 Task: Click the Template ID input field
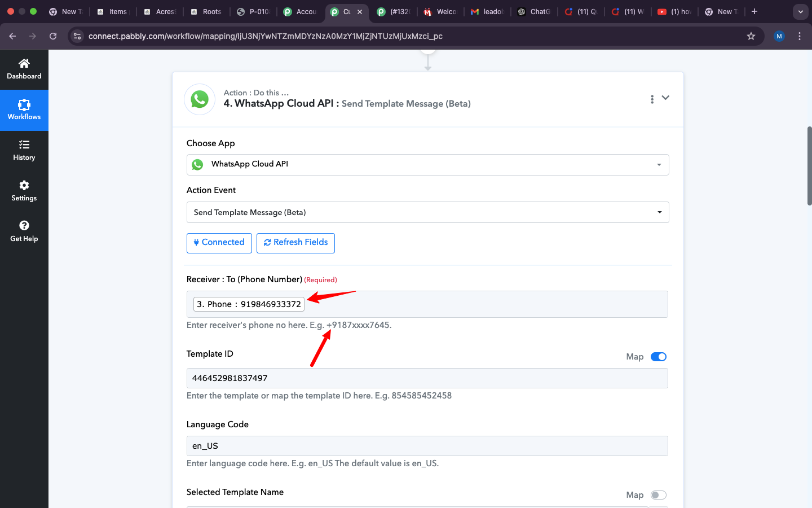coord(427,378)
